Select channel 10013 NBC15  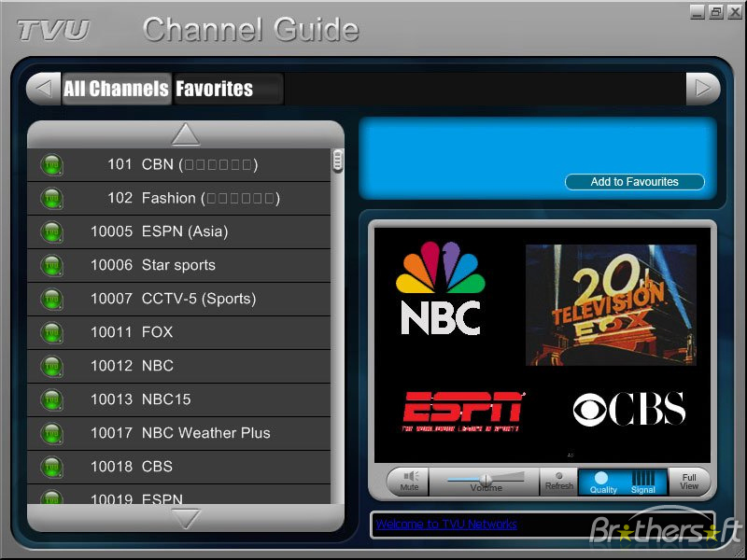point(179,400)
